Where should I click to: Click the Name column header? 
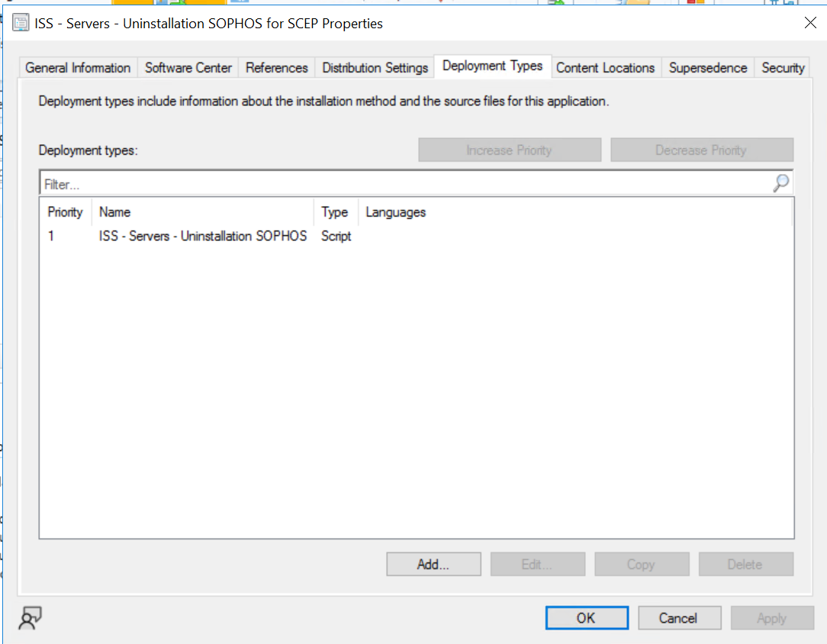[x=114, y=212]
